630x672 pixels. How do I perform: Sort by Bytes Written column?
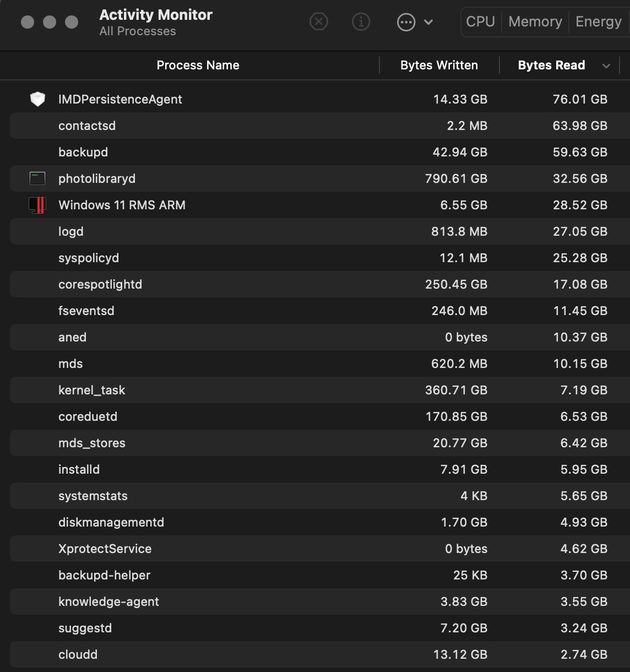point(439,65)
